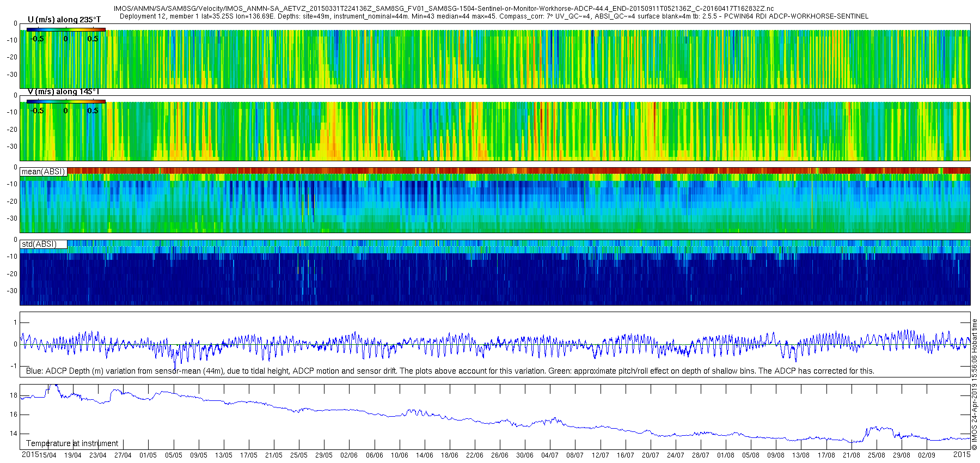
Task: Click the '04/07' date tick label
Action: coord(550,455)
